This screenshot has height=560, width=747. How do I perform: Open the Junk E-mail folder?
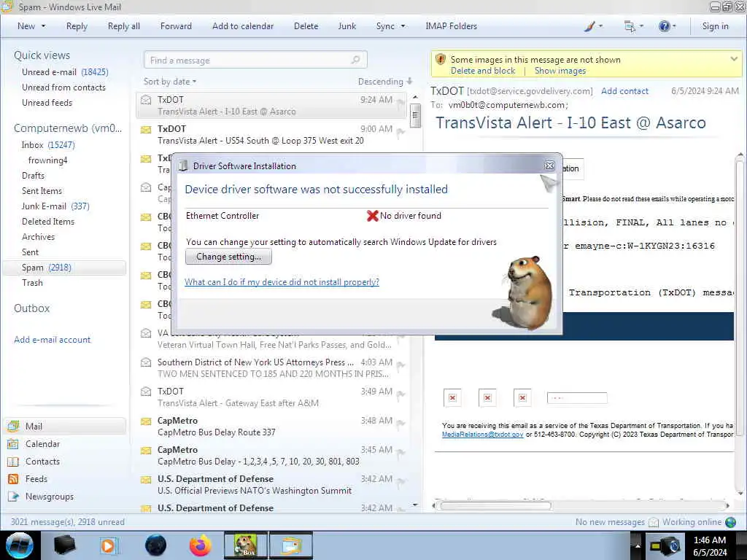coord(55,206)
